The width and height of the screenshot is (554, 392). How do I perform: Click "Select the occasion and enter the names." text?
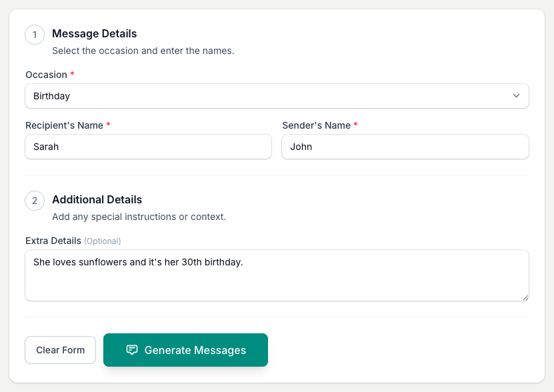tap(143, 51)
